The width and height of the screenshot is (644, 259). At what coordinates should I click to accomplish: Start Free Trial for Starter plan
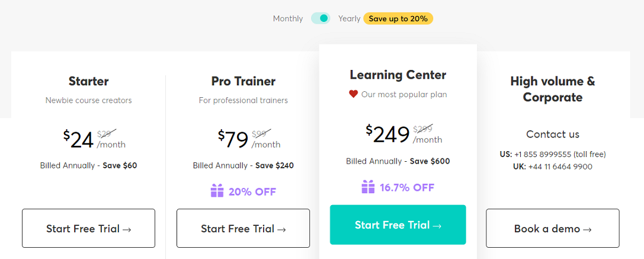pos(89,228)
